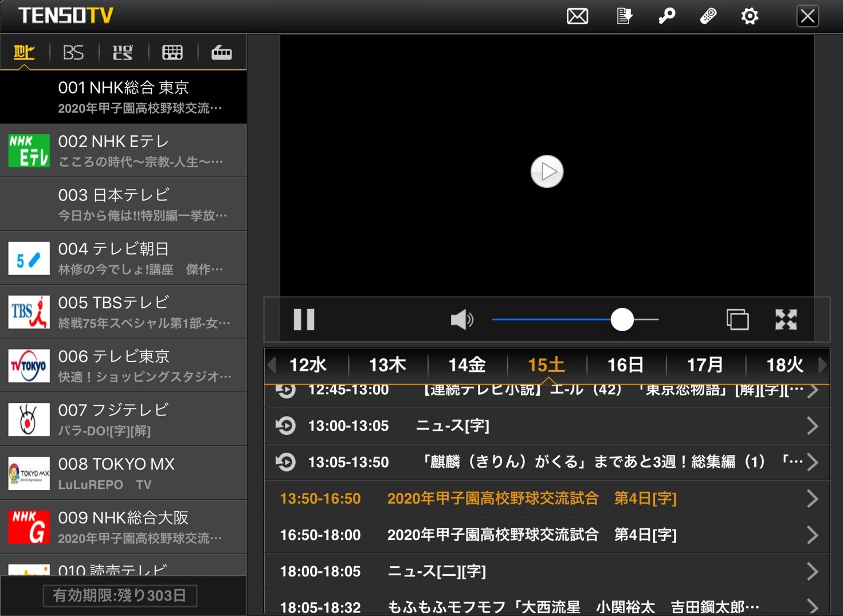Mute audio with the speaker icon

[462, 320]
